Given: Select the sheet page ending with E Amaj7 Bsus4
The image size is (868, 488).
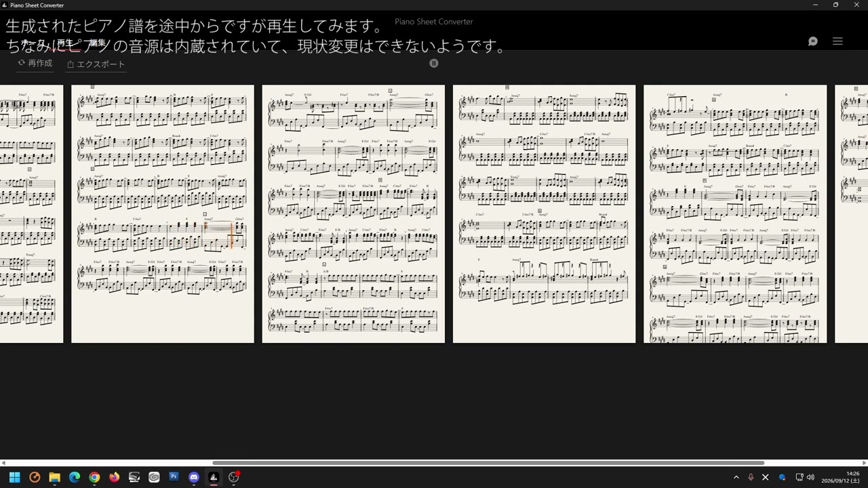Looking at the screenshot, I should coord(544,213).
